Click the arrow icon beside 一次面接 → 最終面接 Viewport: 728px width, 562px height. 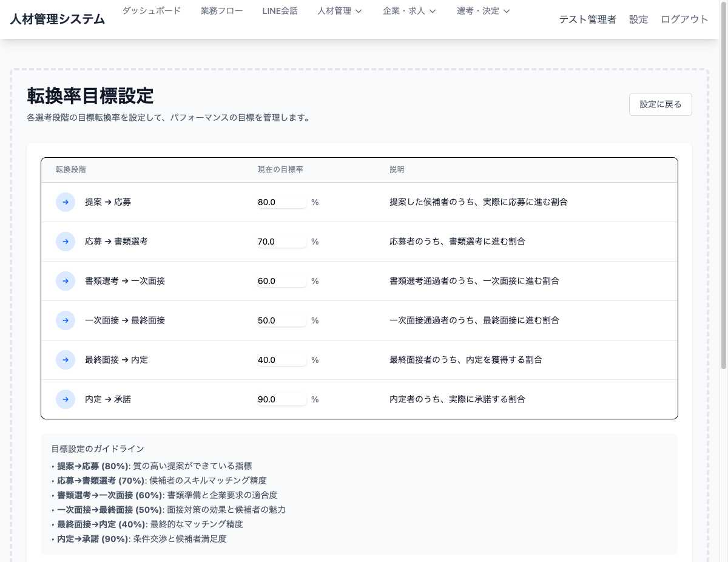65,320
